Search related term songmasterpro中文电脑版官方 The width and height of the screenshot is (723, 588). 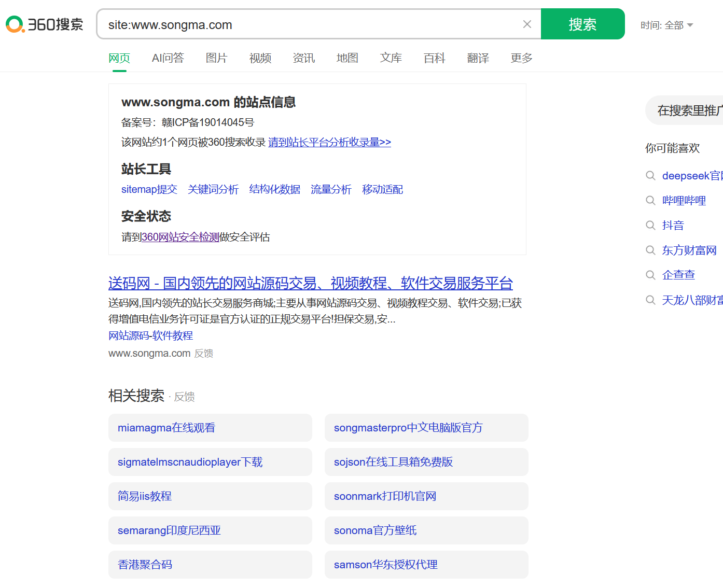[426, 428]
